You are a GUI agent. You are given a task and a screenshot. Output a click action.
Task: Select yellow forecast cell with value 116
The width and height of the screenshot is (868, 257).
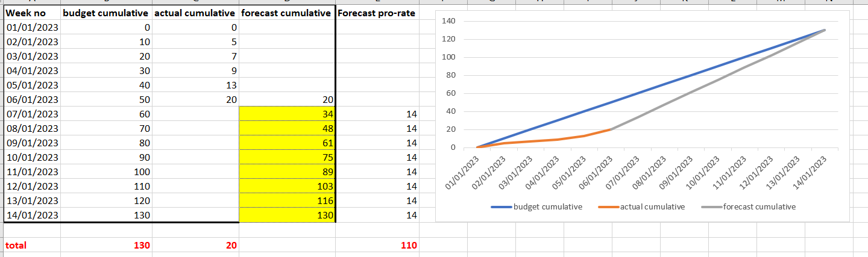coord(287,200)
